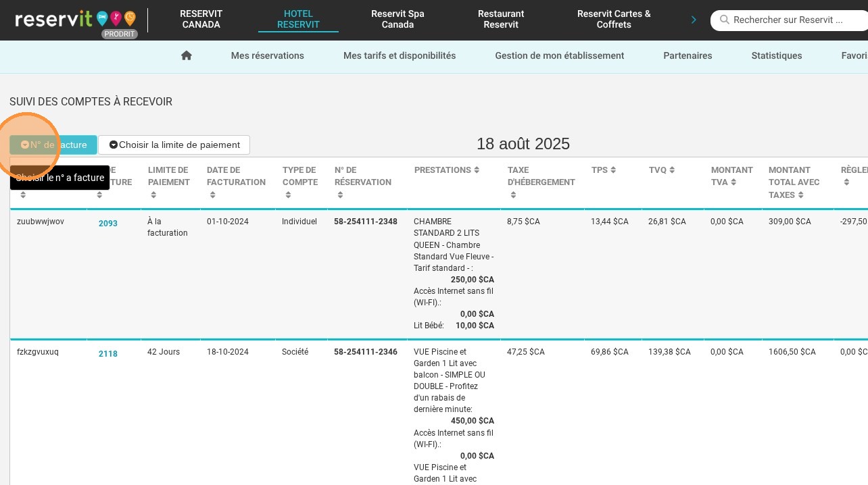Screen dimensions: 868x485
Task: Click the 139,38 $CA TVQ value
Action: (x=669, y=352)
